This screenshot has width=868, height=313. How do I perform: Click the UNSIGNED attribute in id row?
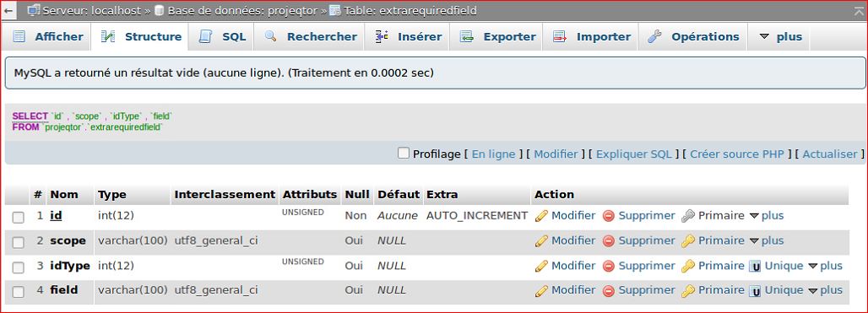click(x=303, y=213)
